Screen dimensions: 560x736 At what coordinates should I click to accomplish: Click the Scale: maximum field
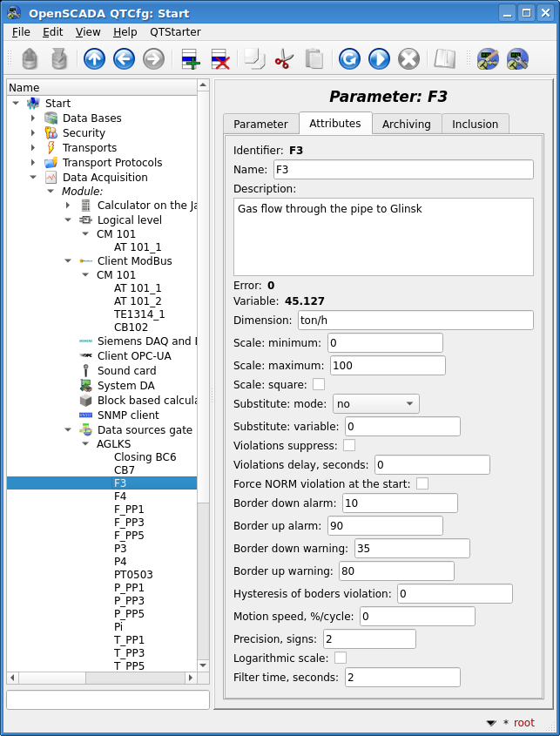point(388,365)
